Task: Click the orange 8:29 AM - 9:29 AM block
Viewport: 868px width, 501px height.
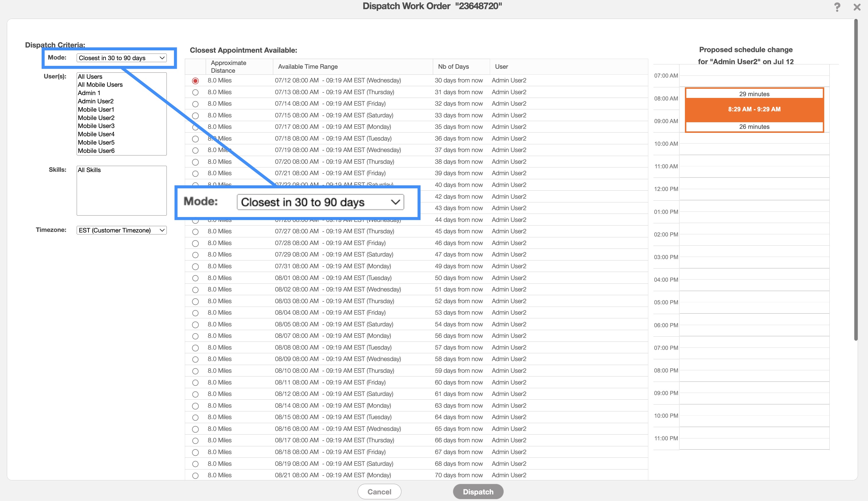Action: 754,109
